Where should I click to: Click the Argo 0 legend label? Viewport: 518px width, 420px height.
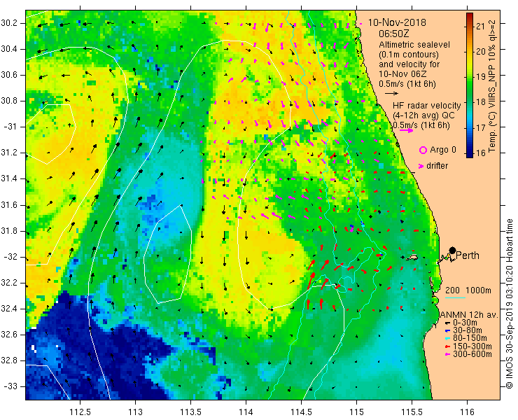(x=443, y=150)
